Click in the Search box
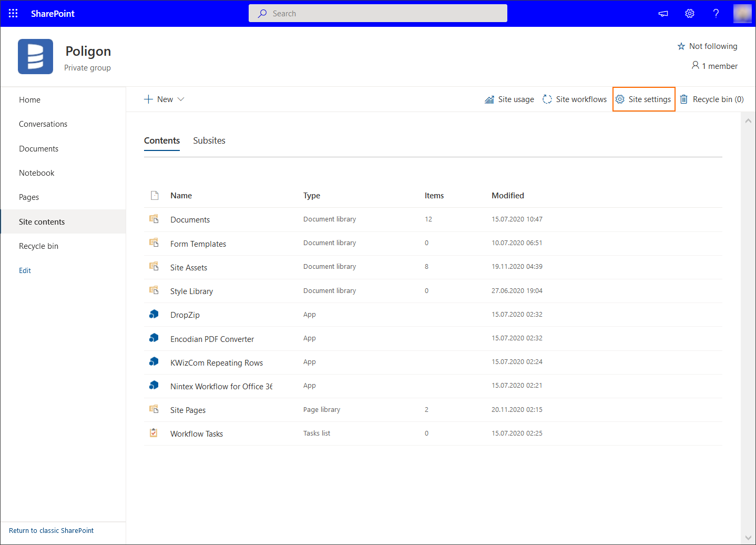The width and height of the screenshot is (756, 545). pos(377,14)
